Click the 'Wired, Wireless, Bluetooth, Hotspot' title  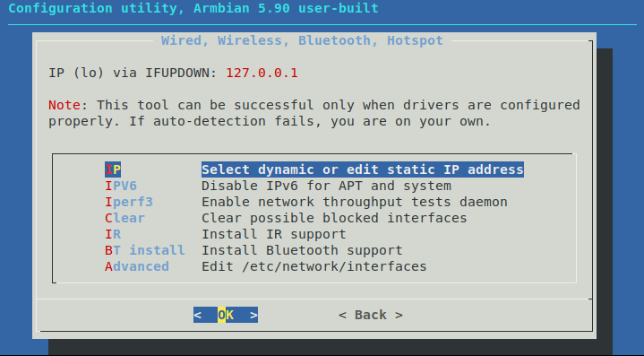point(302,40)
